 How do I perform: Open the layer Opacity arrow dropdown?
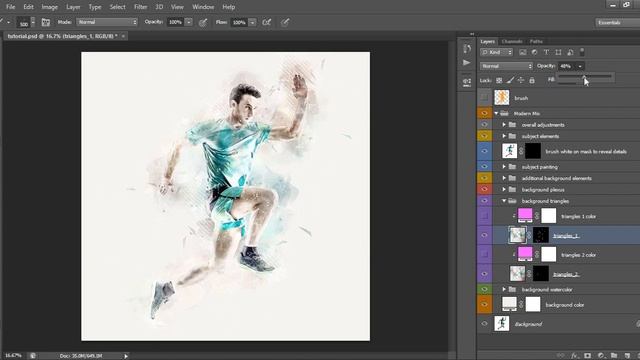(580, 66)
